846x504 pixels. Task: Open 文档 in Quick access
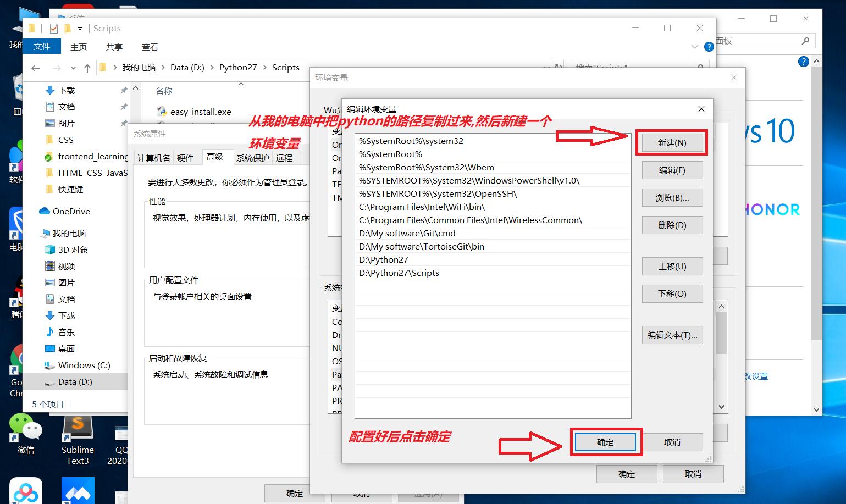67,107
